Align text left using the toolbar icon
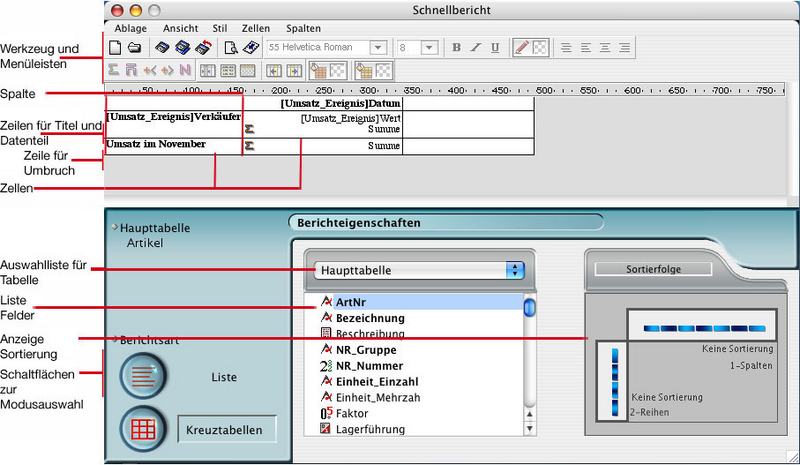Screen dimensions: 800x465 coord(566,48)
